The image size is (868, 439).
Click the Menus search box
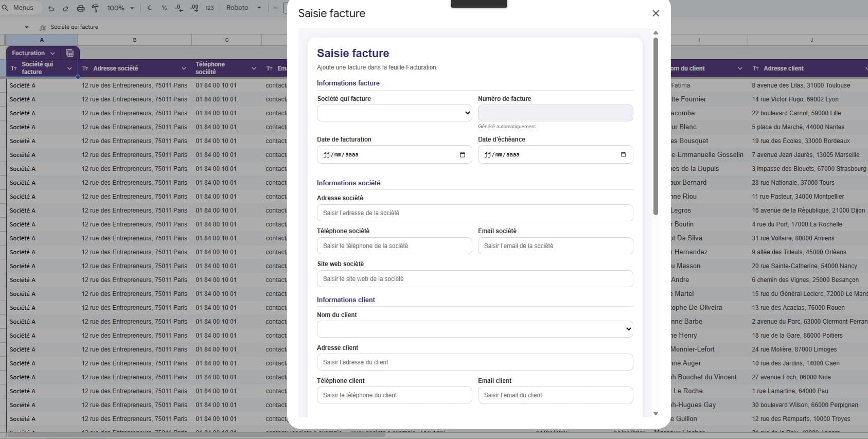coord(21,8)
